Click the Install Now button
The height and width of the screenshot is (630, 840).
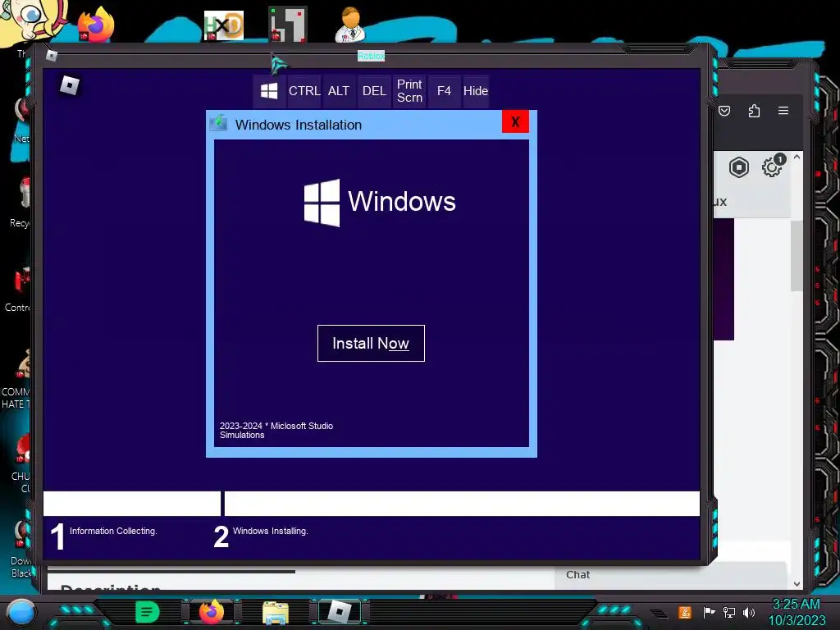point(371,344)
